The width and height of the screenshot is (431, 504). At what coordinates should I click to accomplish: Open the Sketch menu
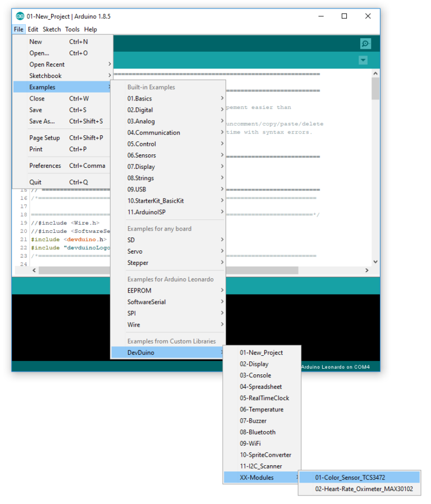(52, 29)
